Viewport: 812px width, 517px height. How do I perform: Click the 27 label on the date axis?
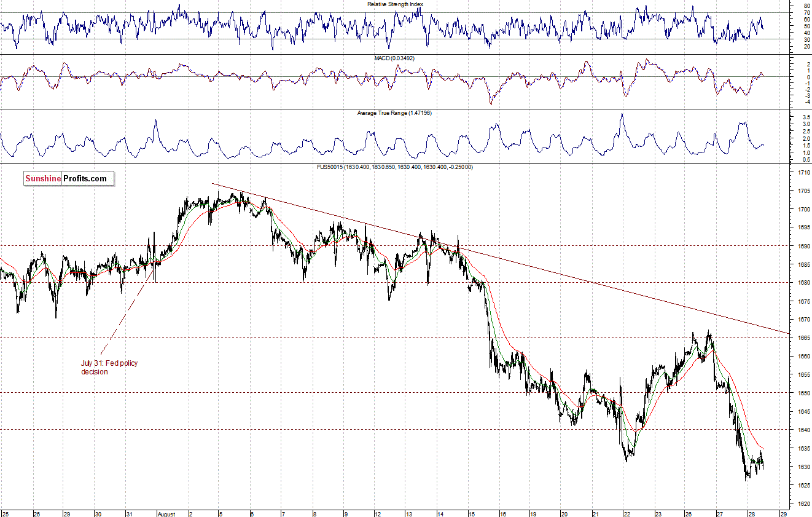point(720,513)
